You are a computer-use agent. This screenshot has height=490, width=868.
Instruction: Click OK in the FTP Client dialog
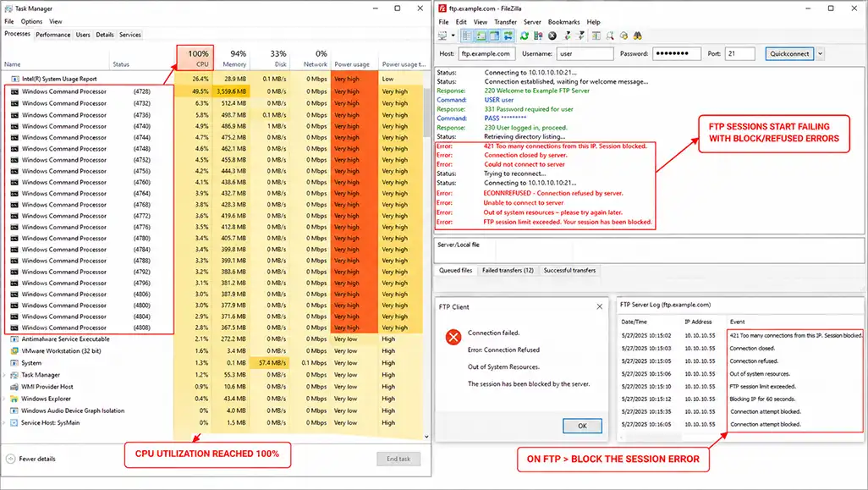[582, 426]
